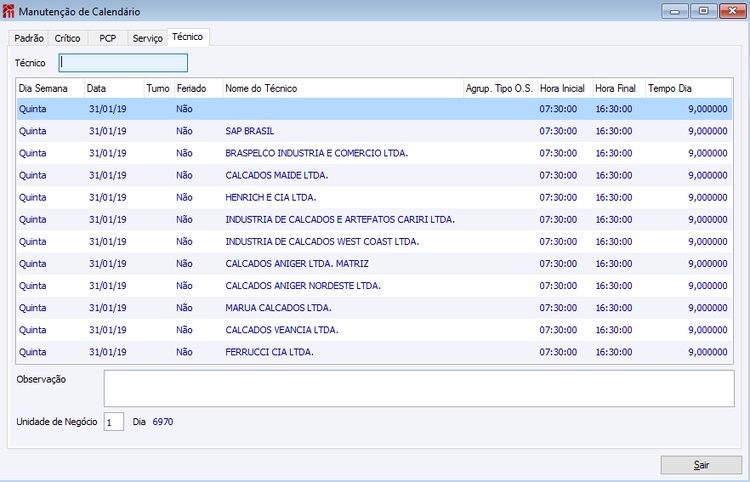Click the Tempo Dia column header

click(x=688, y=88)
